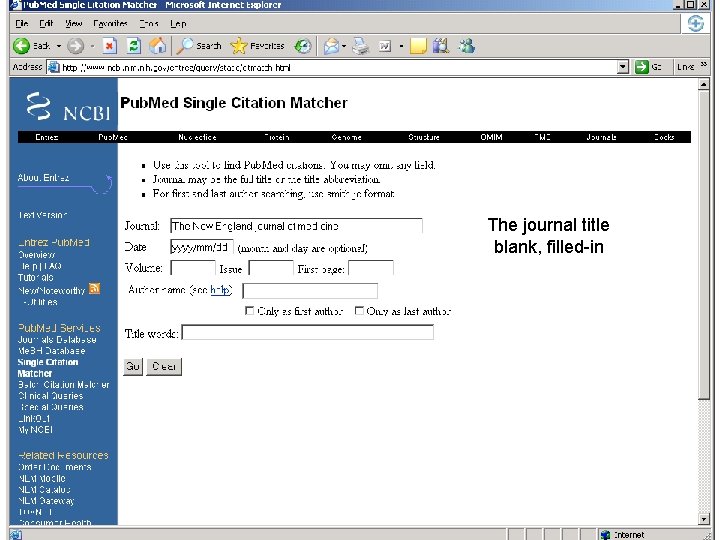Click the Author name input field
This screenshot has height=540, width=720.
point(310,291)
